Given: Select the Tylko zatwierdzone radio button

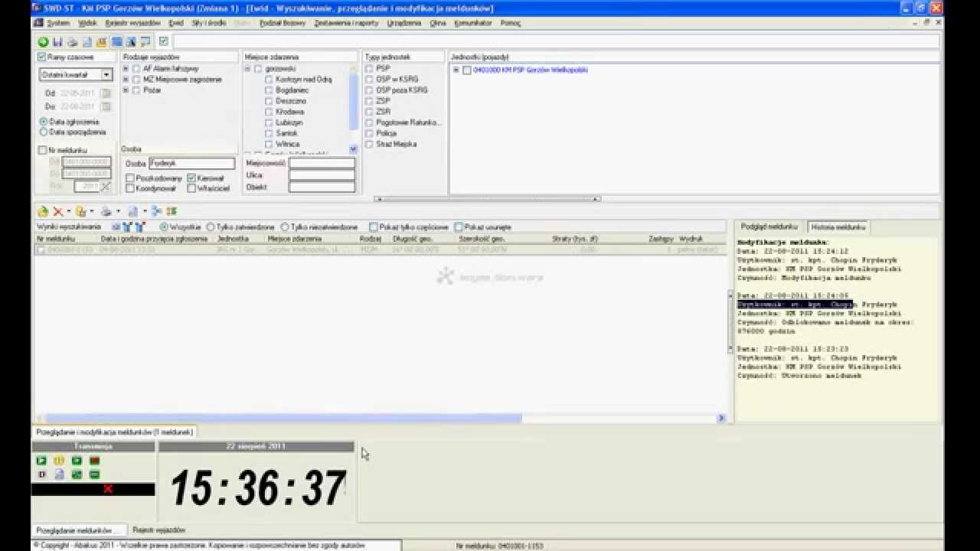Looking at the screenshot, I should click(210, 227).
